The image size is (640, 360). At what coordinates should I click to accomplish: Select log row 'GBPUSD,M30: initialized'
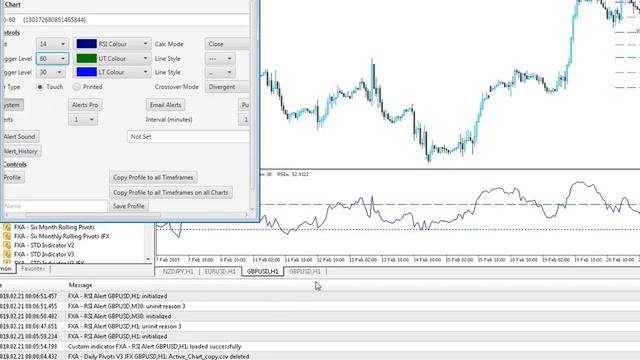coord(320,316)
